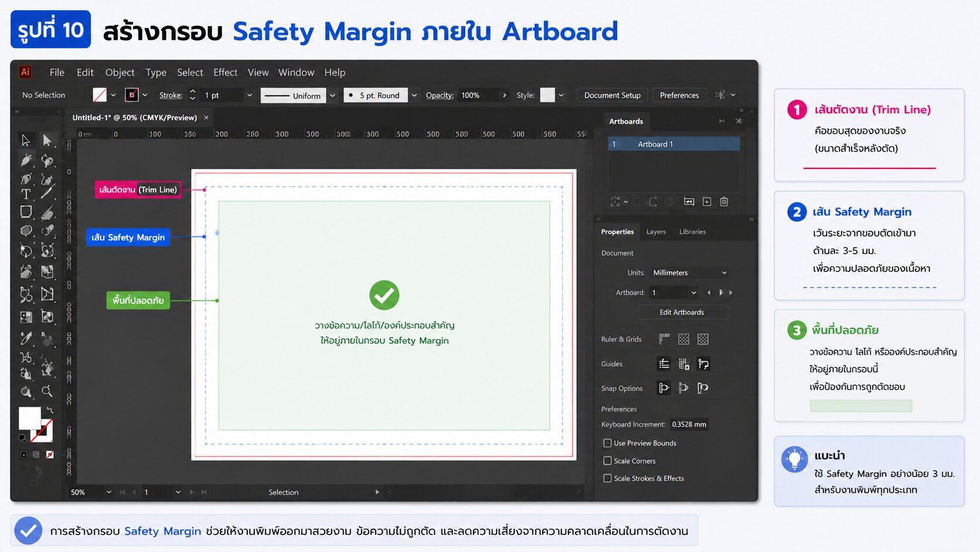The width and height of the screenshot is (980, 552).
Task: Click the Snap to Point icon
Action: pos(663,388)
